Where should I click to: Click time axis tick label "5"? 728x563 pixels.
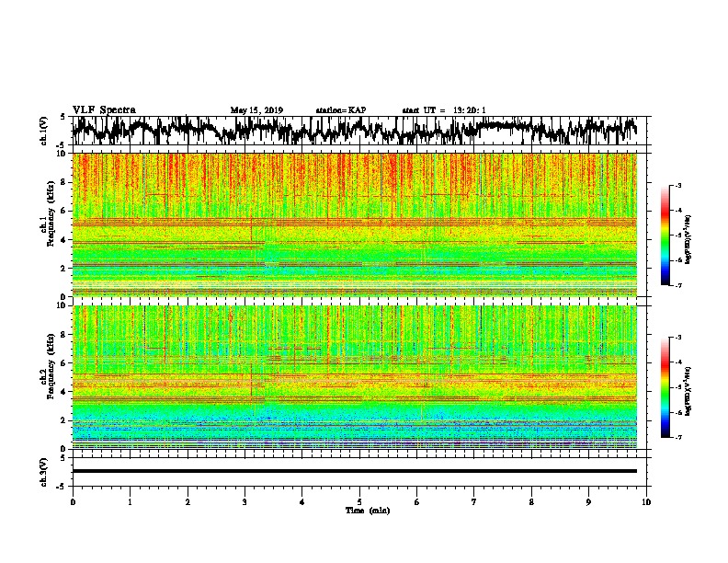[359, 502]
